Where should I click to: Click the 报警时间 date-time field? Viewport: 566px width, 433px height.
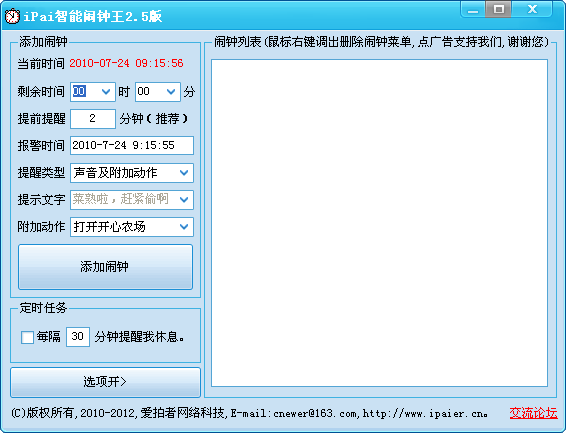click(132, 145)
